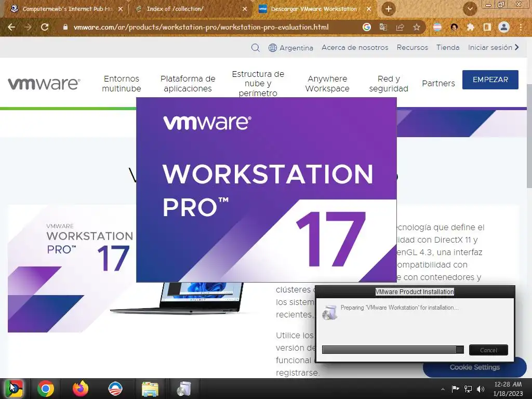Click the page vertical scrollbar

click(529, 136)
